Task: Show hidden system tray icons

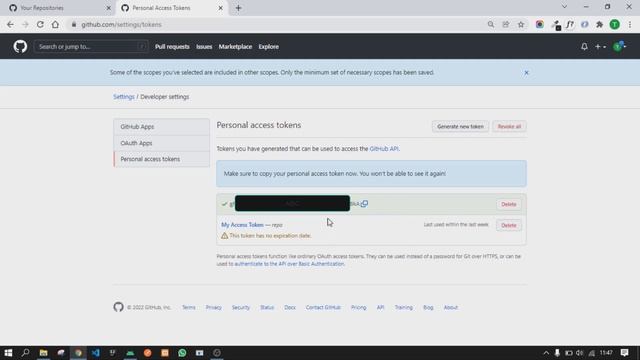Action: click(546, 353)
